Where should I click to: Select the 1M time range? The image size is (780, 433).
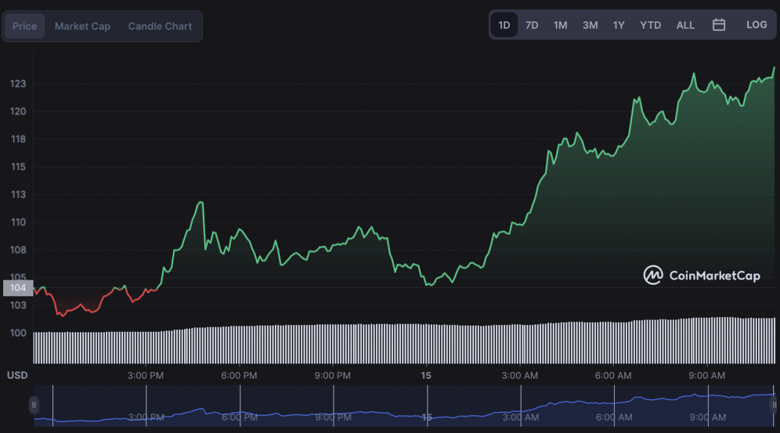click(x=560, y=25)
